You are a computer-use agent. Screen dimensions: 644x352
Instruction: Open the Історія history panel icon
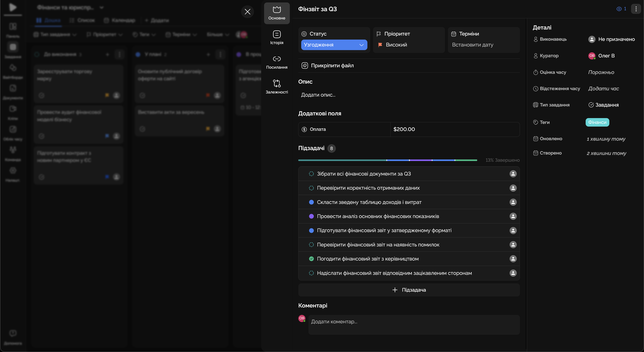tap(277, 34)
